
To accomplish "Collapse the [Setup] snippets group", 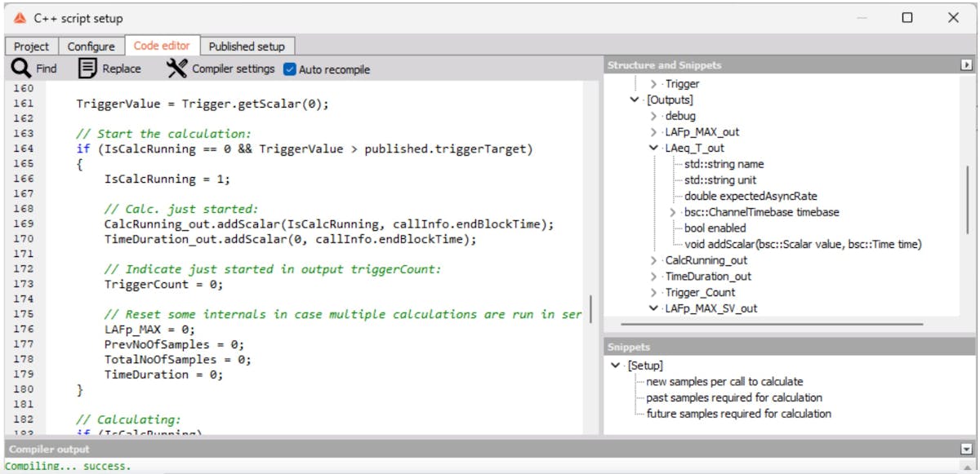I will coord(616,365).
